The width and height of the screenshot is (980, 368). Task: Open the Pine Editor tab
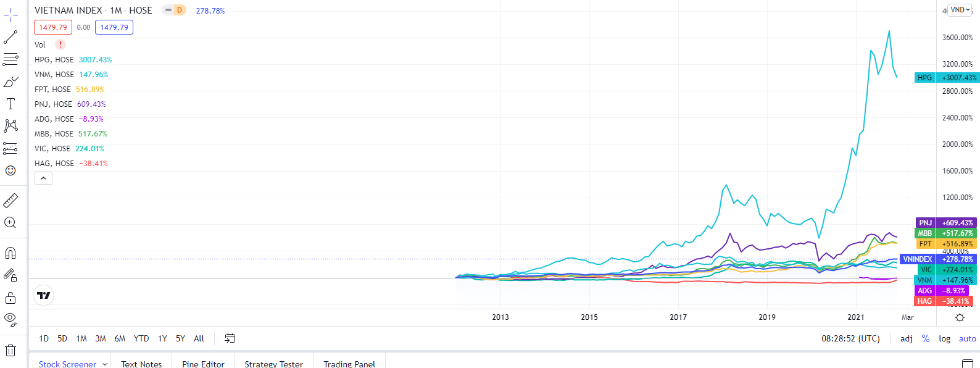[204, 364]
